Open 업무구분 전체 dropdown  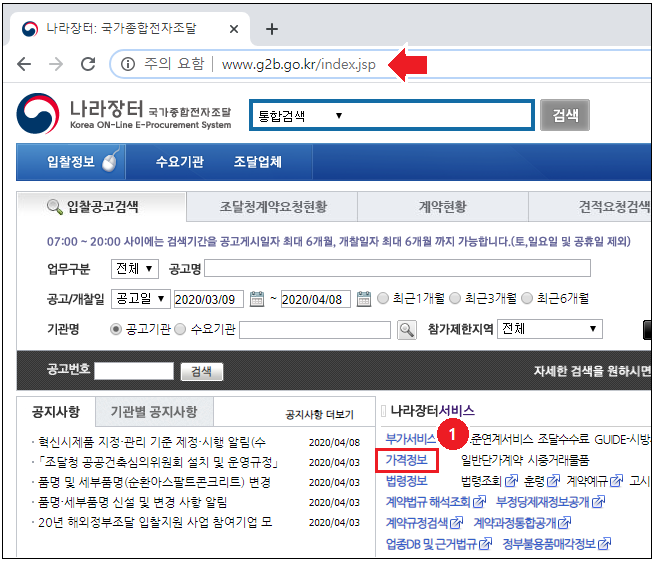[x=135, y=269]
